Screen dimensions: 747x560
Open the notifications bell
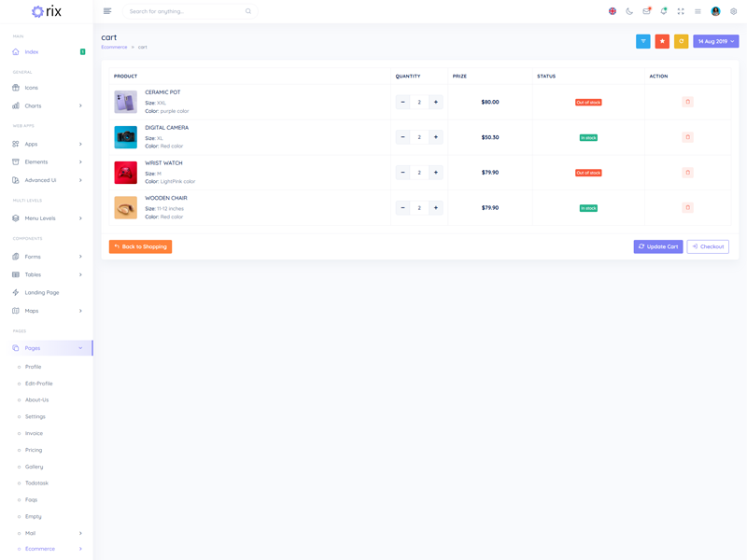coord(663,11)
